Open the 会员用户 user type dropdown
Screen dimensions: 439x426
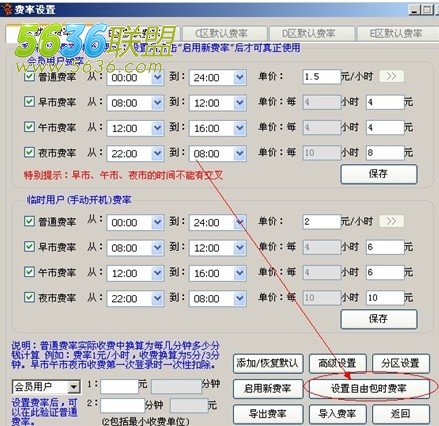pyautogui.click(x=74, y=387)
